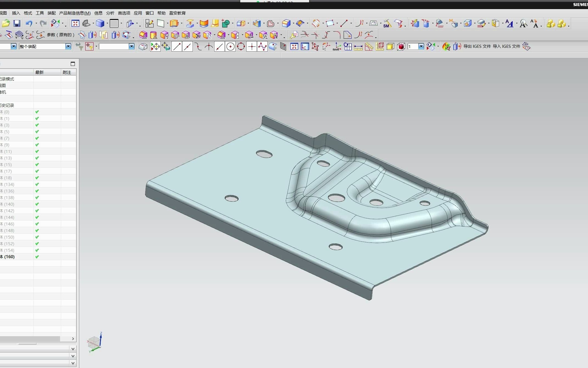Click the 参数 ( 原有的 ) toolbar button
Screen dimensions: 588x368
coord(61,35)
